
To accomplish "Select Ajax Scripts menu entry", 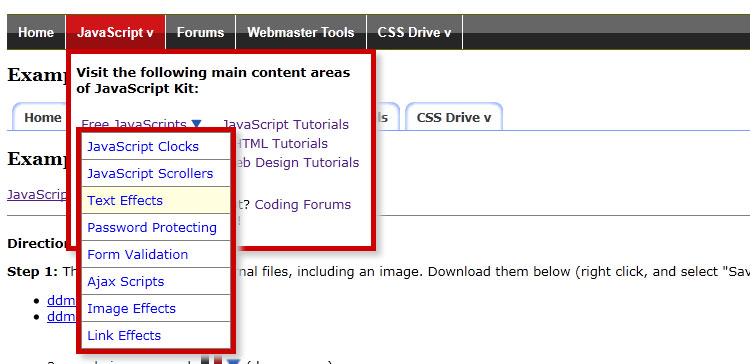I will 156,281.
